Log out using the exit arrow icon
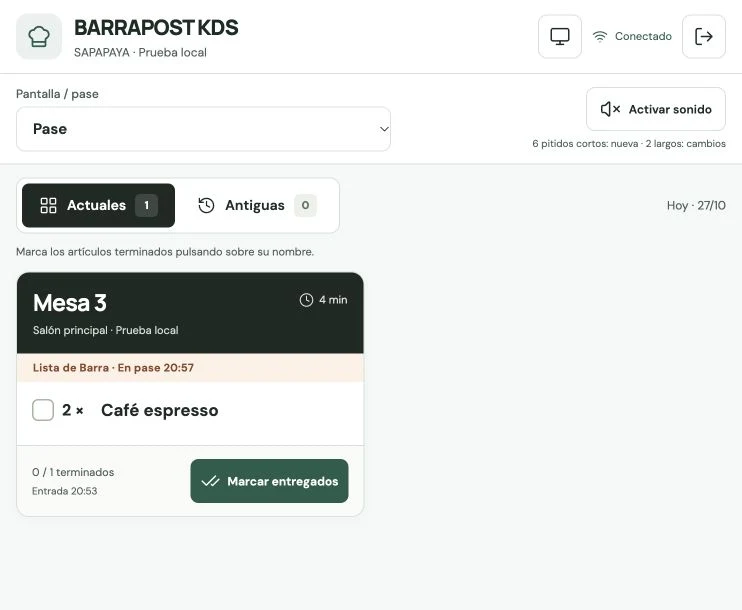The width and height of the screenshot is (742, 610). 704,36
